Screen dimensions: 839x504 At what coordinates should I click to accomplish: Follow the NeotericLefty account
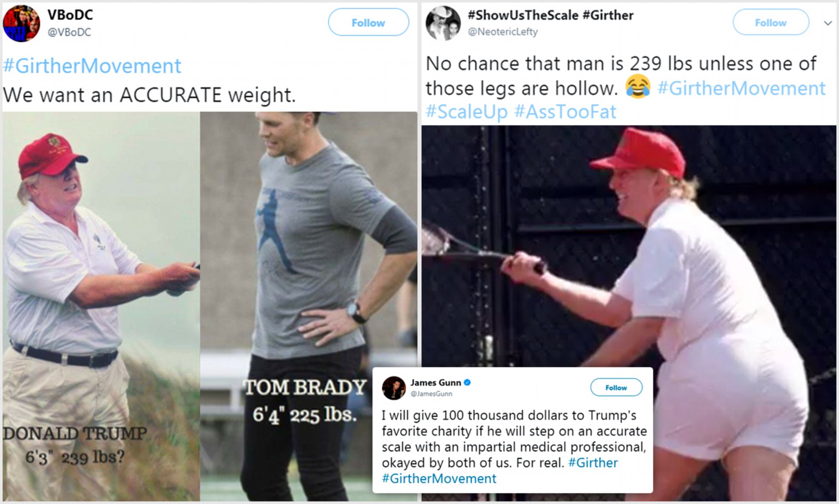[x=770, y=22]
